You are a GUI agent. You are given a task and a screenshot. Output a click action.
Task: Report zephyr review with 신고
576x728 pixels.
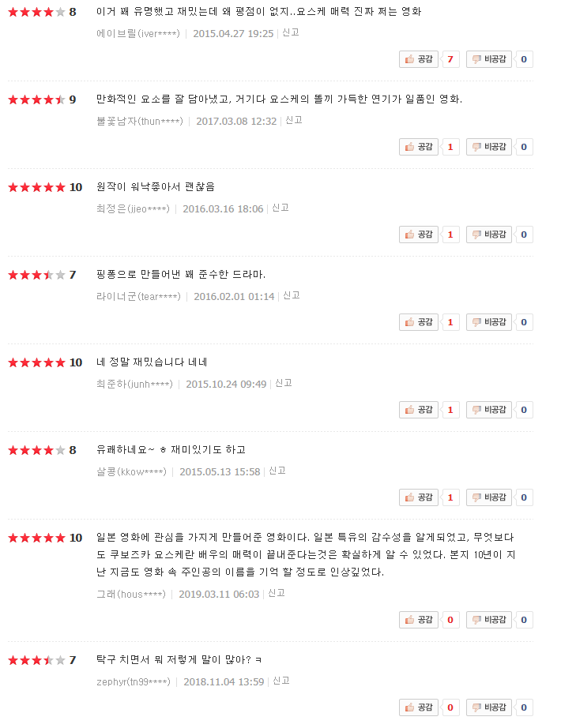click(281, 681)
